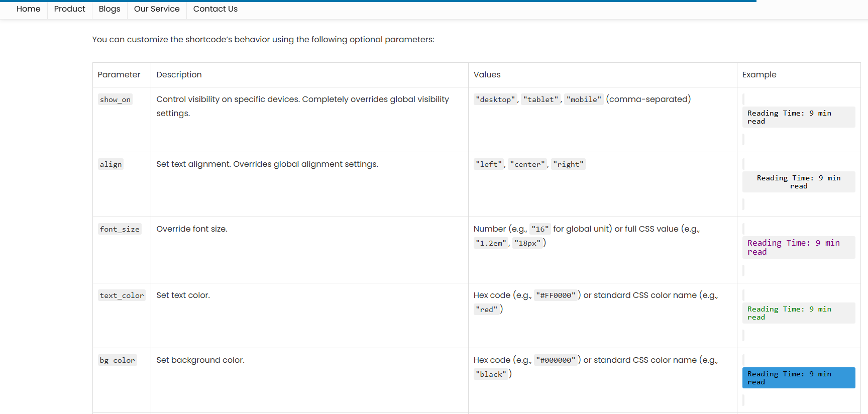Click the text_color parameter code
This screenshot has width=868, height=414.
[x=122, y=295]
